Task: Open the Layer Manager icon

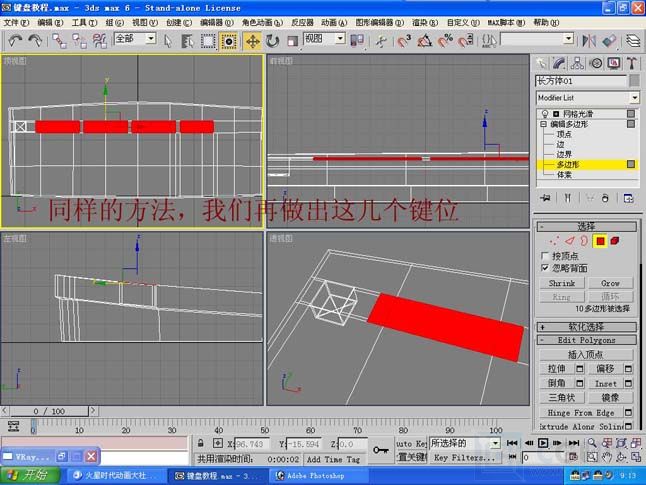Action: tap(633, 40)
